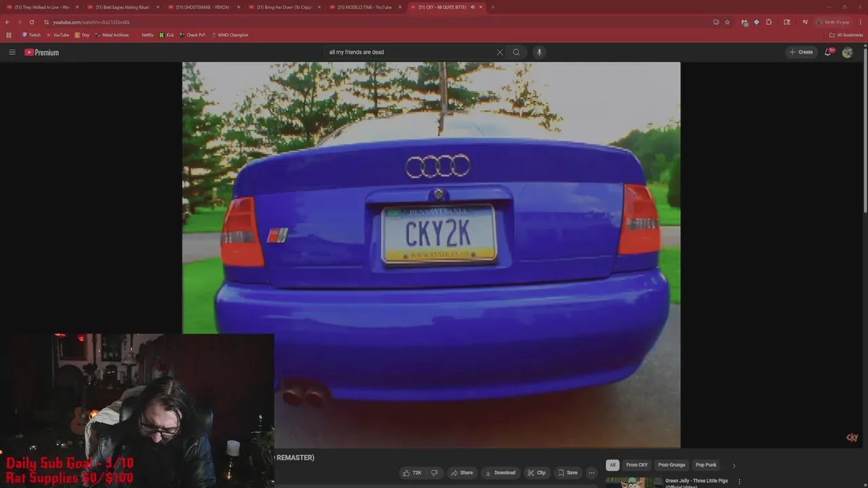Open the YouTube bookmark
This screenshot has height=488, width=868.
click(x=58, y=35)
